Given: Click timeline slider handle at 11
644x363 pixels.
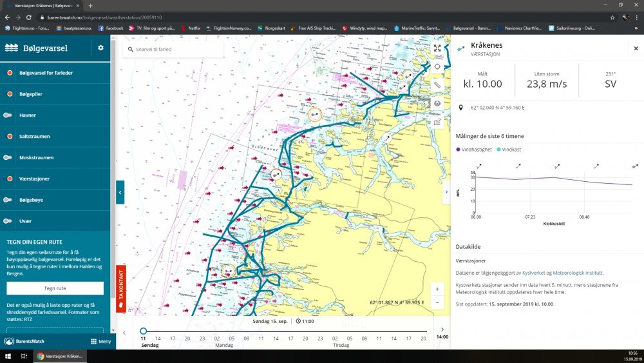Looking at the screenshot, I should click(x=143, y=331).
